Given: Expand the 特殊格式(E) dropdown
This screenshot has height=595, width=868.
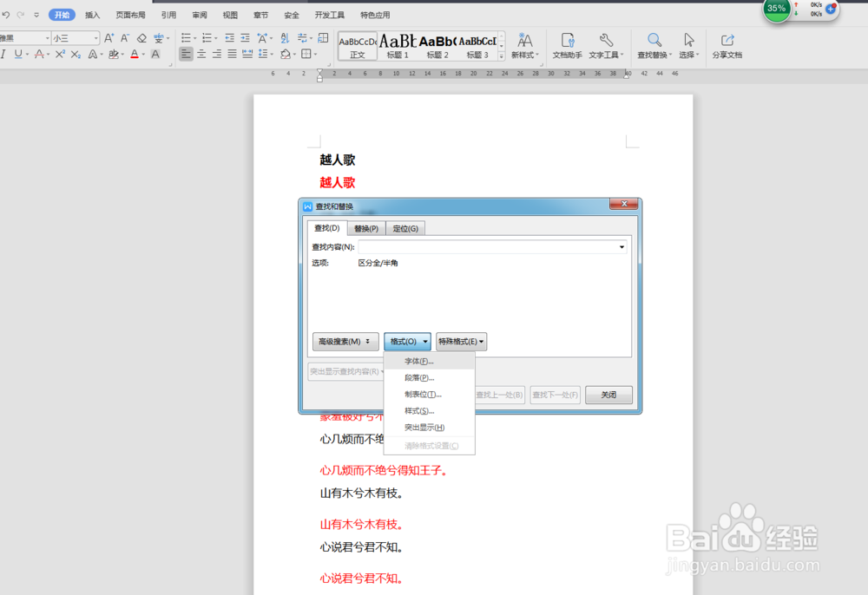Looking at the screenshot, I should coord(461,341).
